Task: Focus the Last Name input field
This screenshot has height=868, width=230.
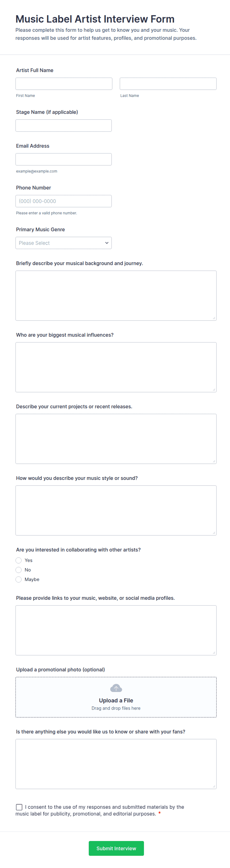Action: (x=168, y=84)
